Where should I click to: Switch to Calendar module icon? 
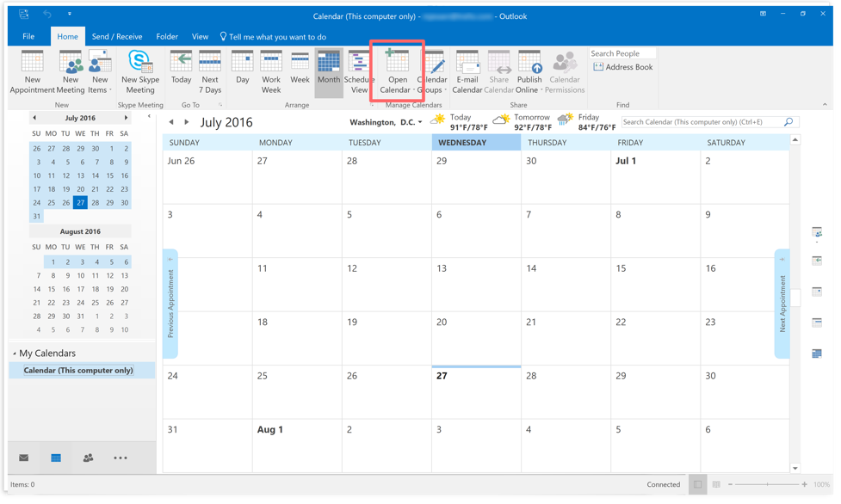(56, 458)
